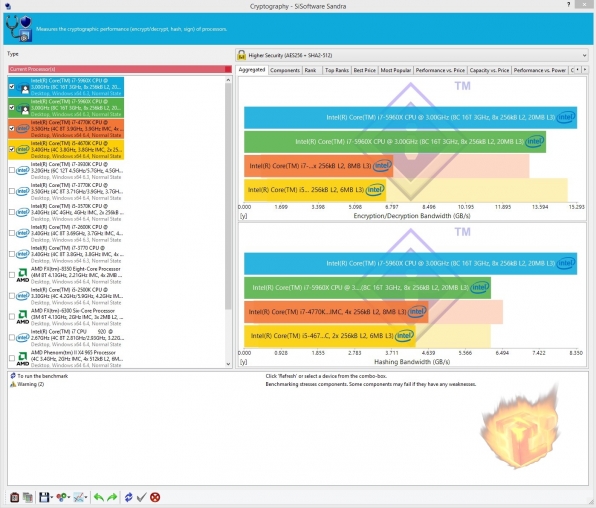596x508 pixels.
Task: Click the Intel logo beside i7-3930K entry
Action: pyautogui.click(x=22, y=170)
